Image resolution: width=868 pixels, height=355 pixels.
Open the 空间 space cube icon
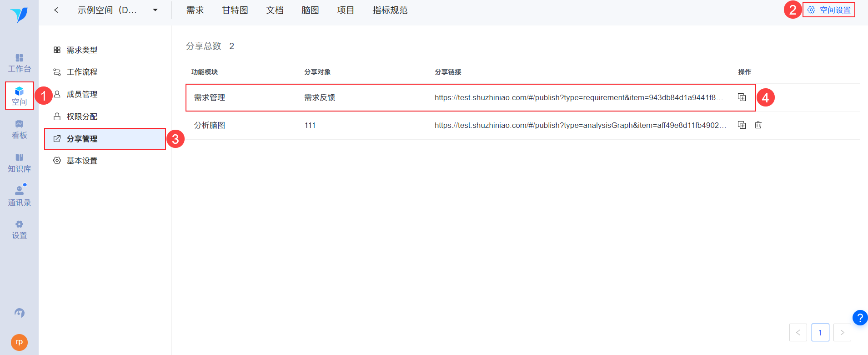pos(19,91)
